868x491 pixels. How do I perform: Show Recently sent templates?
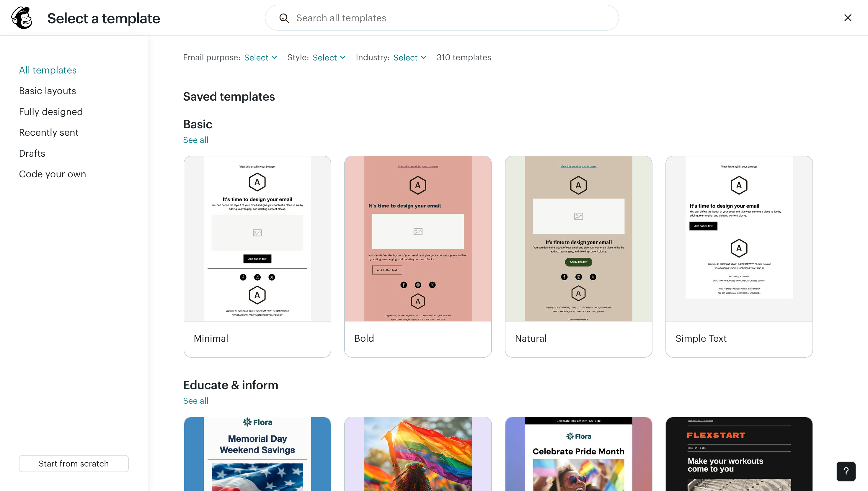tap(49, 132)
